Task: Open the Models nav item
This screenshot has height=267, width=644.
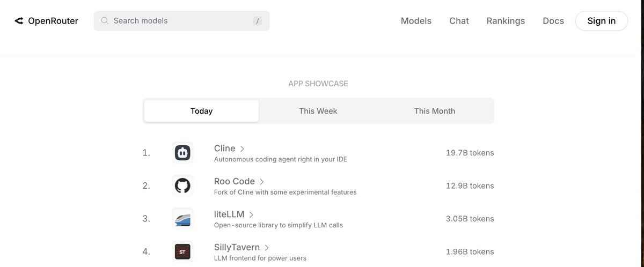Action: [x=416, y=21]
